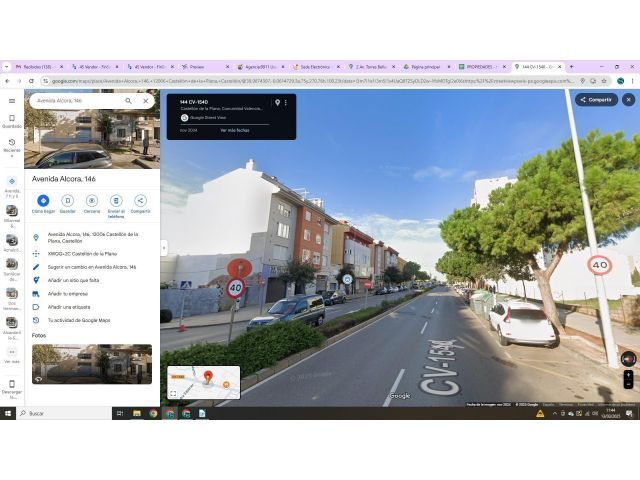Search nearby with Cercanías button
The height and width of the screenshot is (480, 640).
point(92,204)
